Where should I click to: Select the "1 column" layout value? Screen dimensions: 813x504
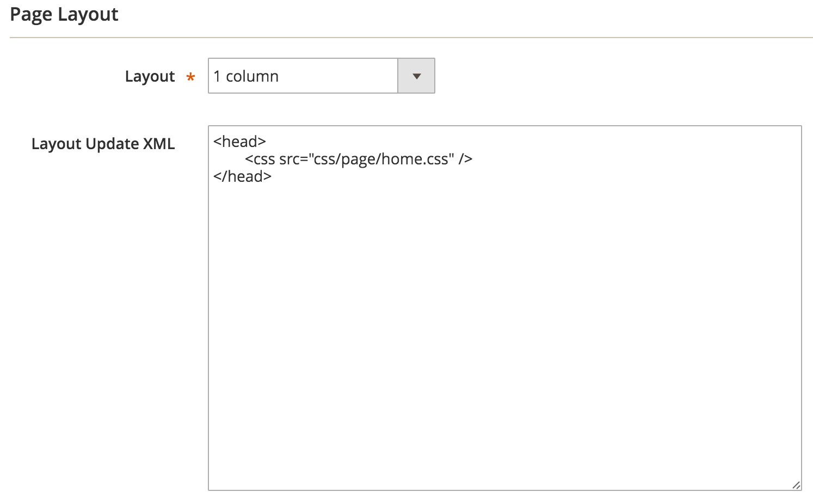click(246, 76)
